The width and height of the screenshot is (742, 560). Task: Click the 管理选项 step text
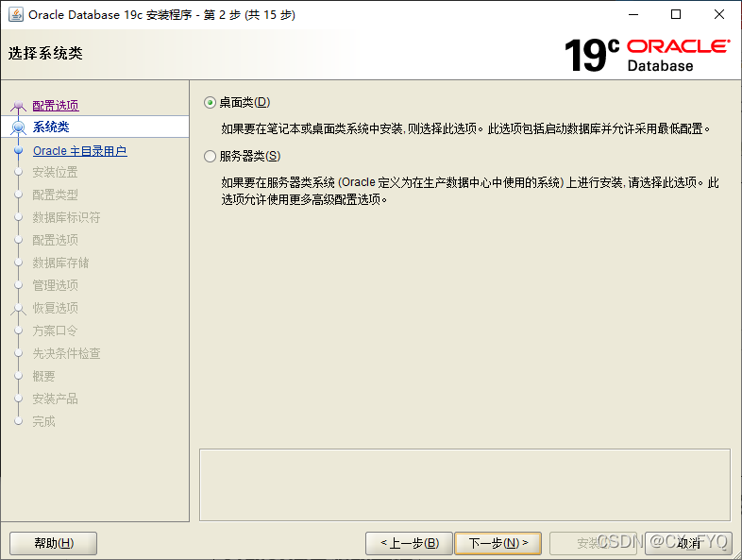point(55,285)
